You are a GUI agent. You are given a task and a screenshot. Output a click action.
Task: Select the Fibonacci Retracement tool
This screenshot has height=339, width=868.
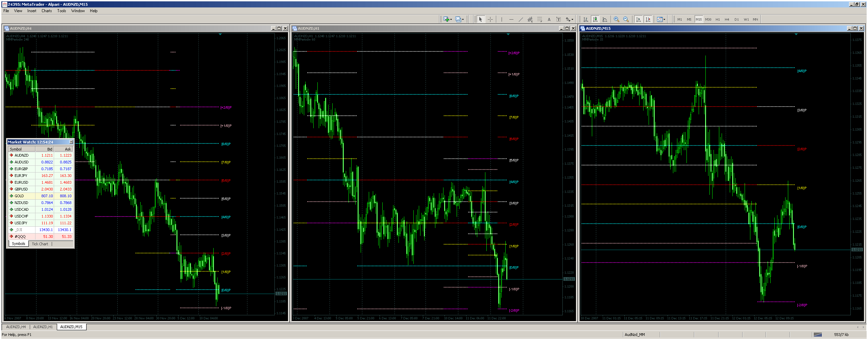pyautogui.click(x=539, y=19)
